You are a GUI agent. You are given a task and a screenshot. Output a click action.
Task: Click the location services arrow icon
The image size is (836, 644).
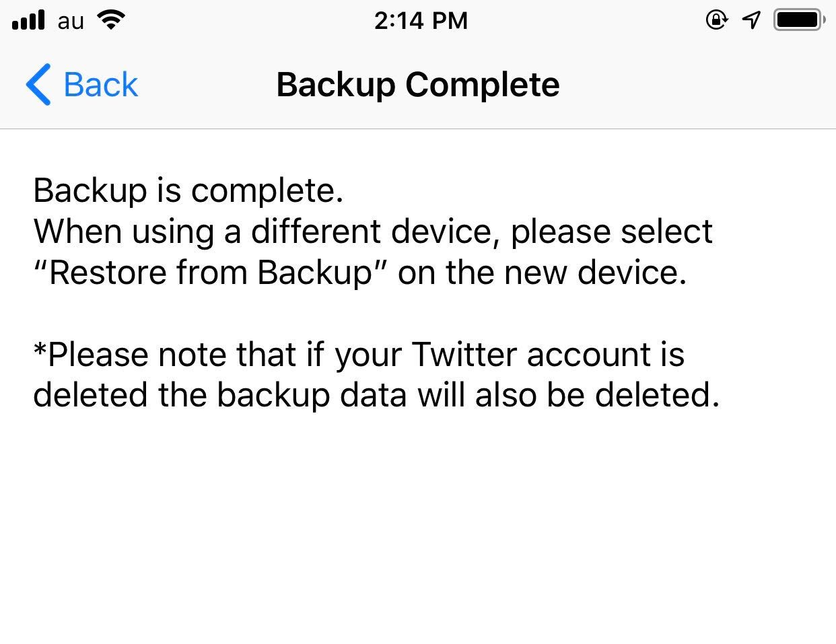pyautogui.click(x=751, y=20)
